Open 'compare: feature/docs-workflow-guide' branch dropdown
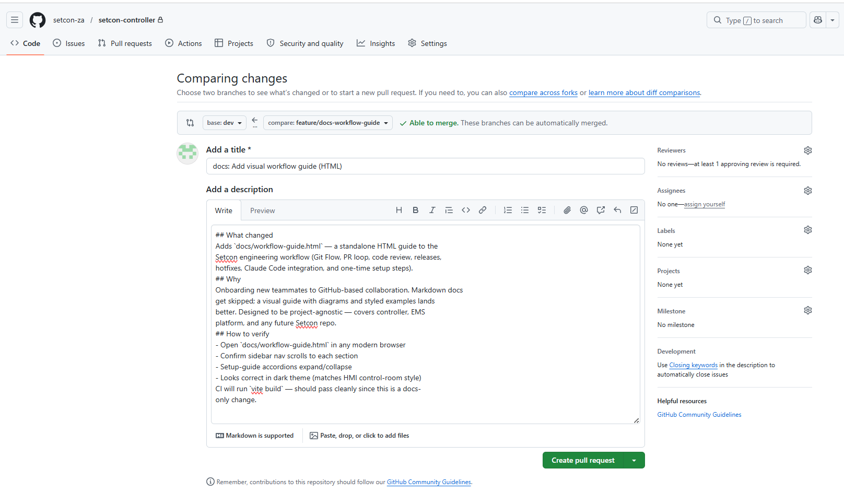 328,123
